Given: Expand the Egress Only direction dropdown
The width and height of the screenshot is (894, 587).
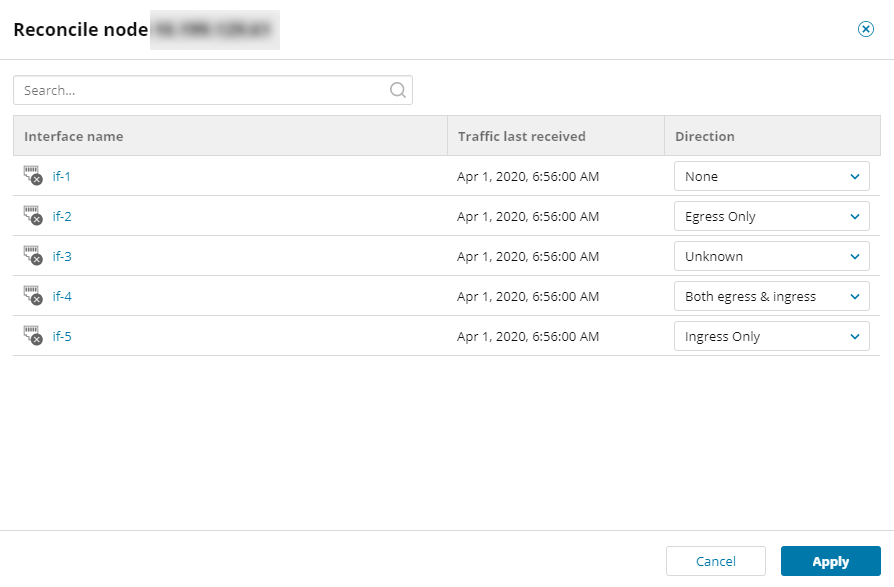Looking at the screenshot, I should [771, 216].
